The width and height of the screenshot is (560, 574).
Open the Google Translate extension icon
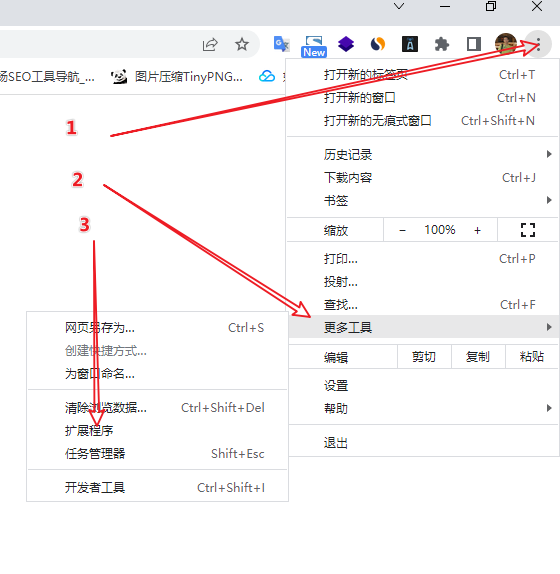click(281, 44)
